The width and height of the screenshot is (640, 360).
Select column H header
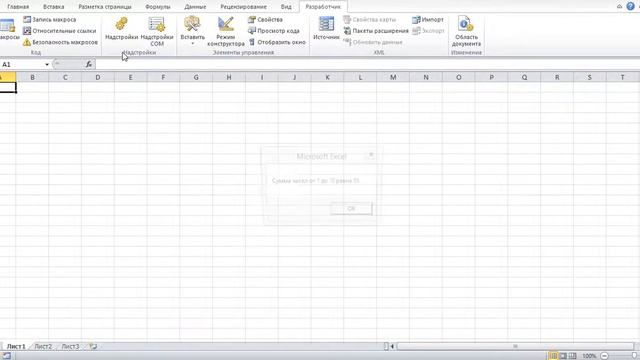pyautogui.click(x=229, y=77)
